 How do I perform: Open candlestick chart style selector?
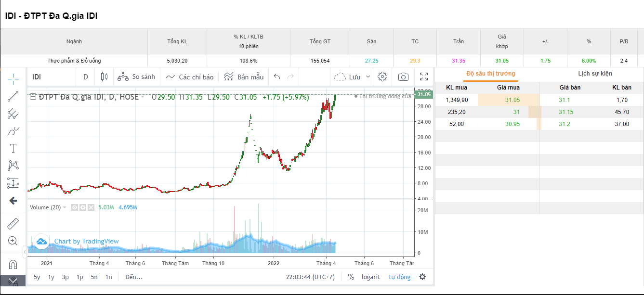pyautogui.click(x=104, y=77)
